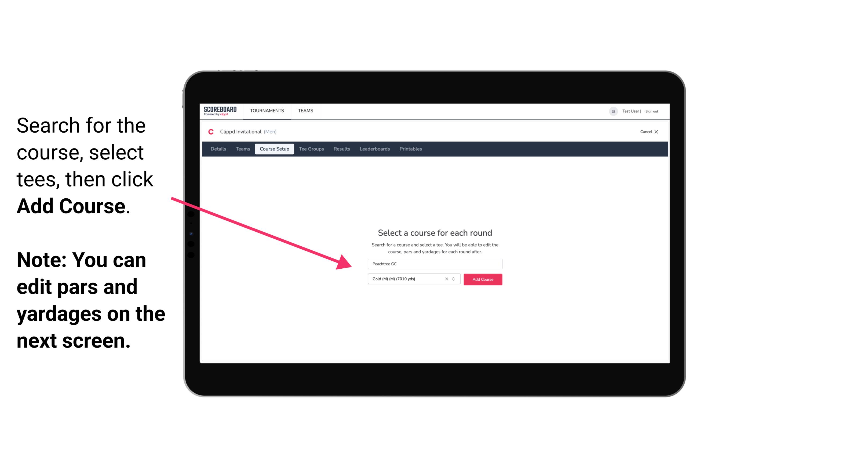Click the Test User account icon

[x=612, y=111]
